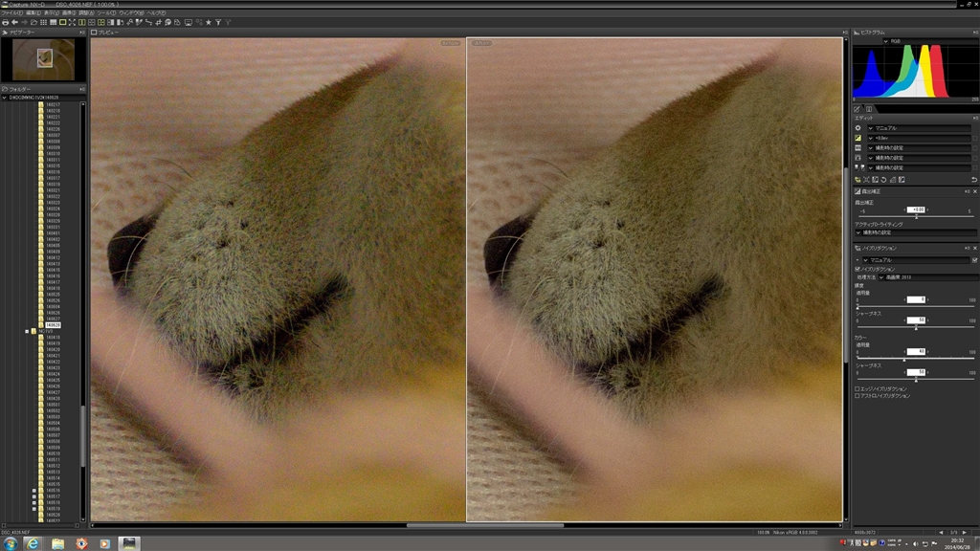This screenshot has width=980, height=551.
Task: Open Internet Explorer from taskbar
Action: (33, 543)
